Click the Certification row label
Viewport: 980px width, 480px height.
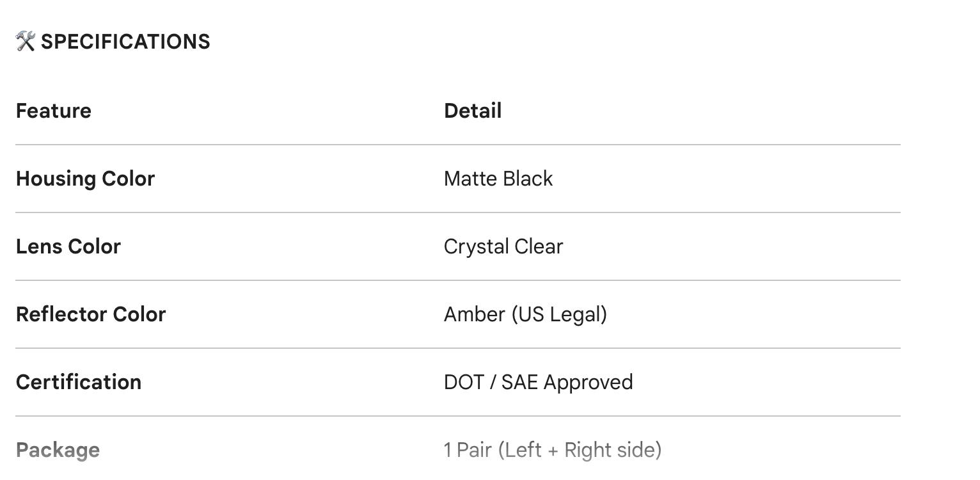point(79,382)
